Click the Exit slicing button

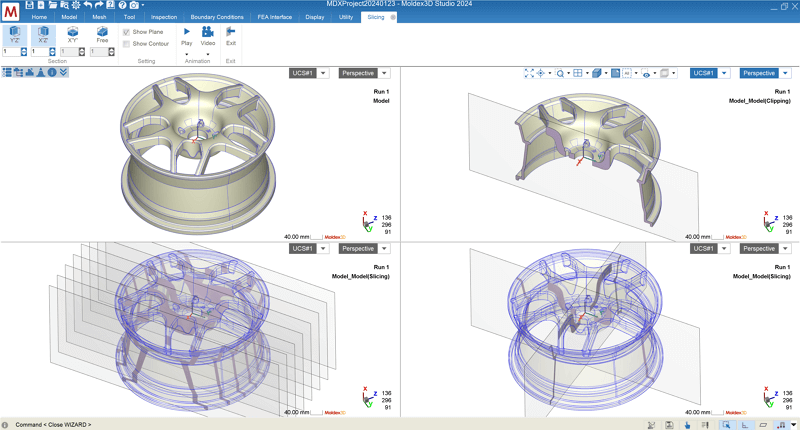(x=231, y=35)
